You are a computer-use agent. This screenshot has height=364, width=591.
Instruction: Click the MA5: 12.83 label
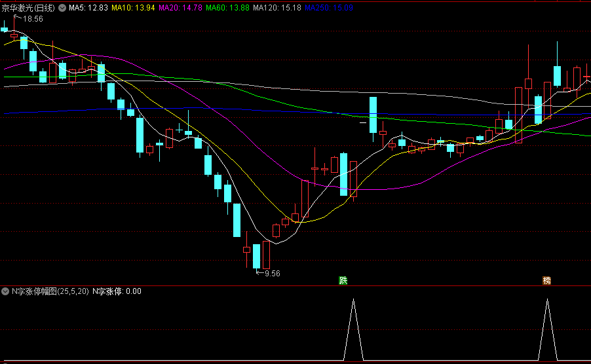88,7
